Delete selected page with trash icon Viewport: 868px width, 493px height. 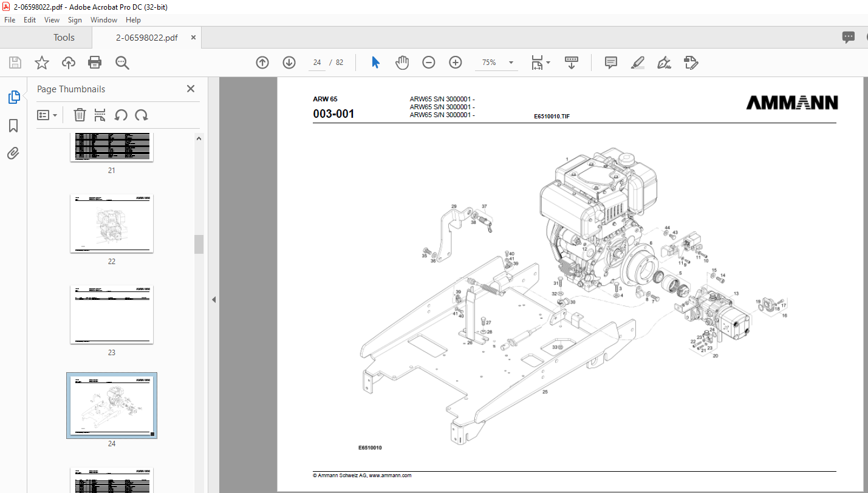(80, 115)
